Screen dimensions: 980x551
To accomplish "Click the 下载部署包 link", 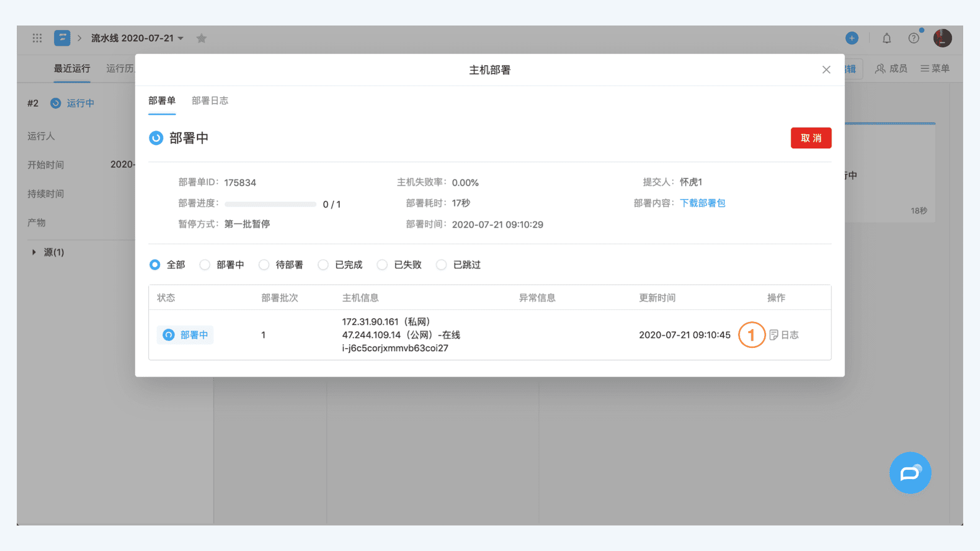I will click(x=702, y=203).
